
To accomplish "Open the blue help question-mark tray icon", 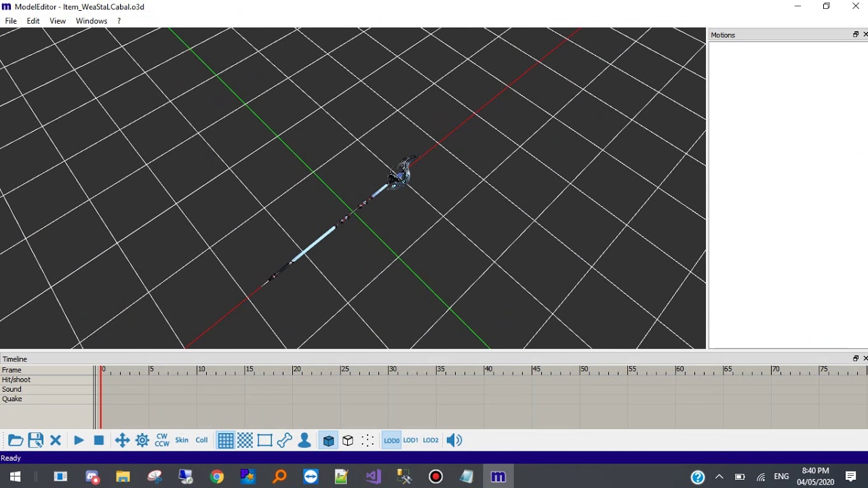I will (698, 477).
